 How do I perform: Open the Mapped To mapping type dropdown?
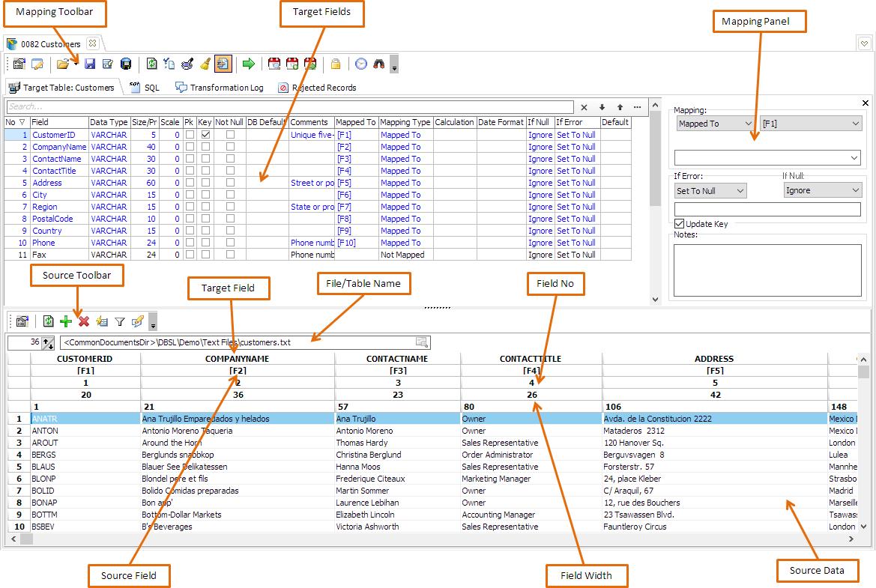pos(715,124)
